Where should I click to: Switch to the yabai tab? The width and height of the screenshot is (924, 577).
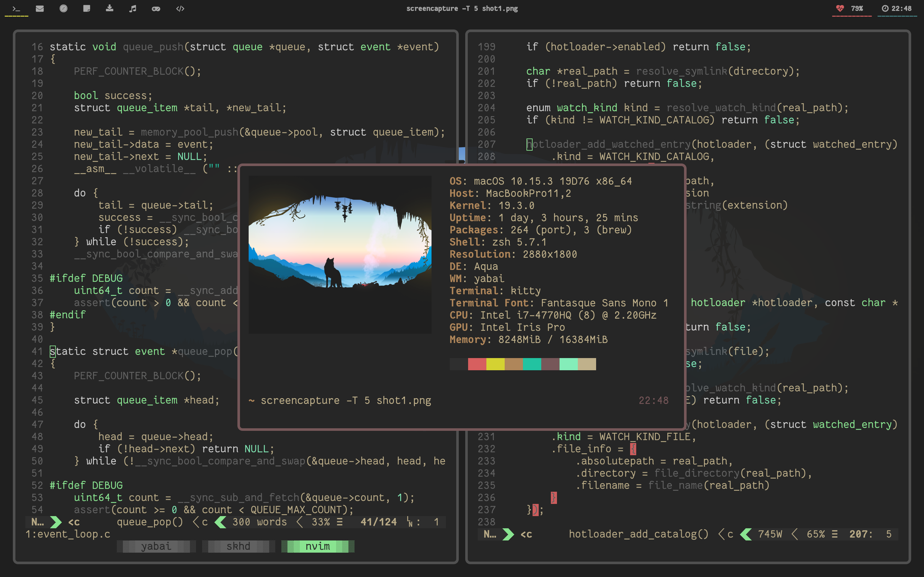pos(156,546)
